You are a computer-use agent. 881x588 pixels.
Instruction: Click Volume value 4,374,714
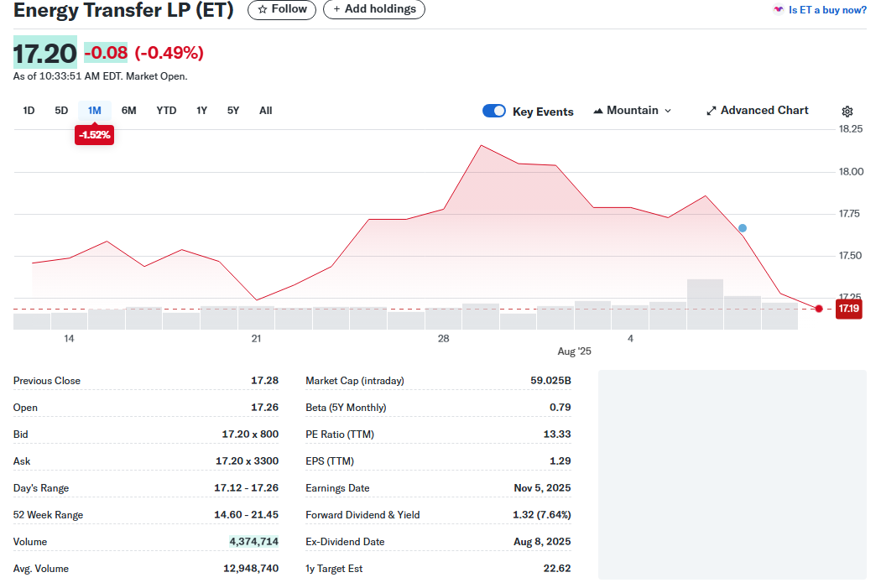[253, 541]
